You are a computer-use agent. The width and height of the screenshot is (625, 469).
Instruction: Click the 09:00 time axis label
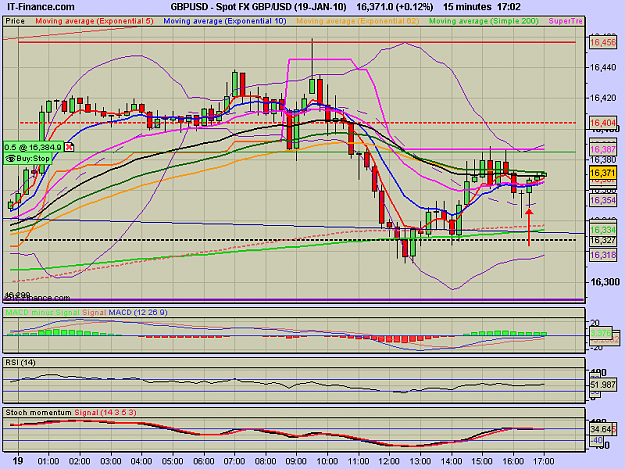pos(296,461)
